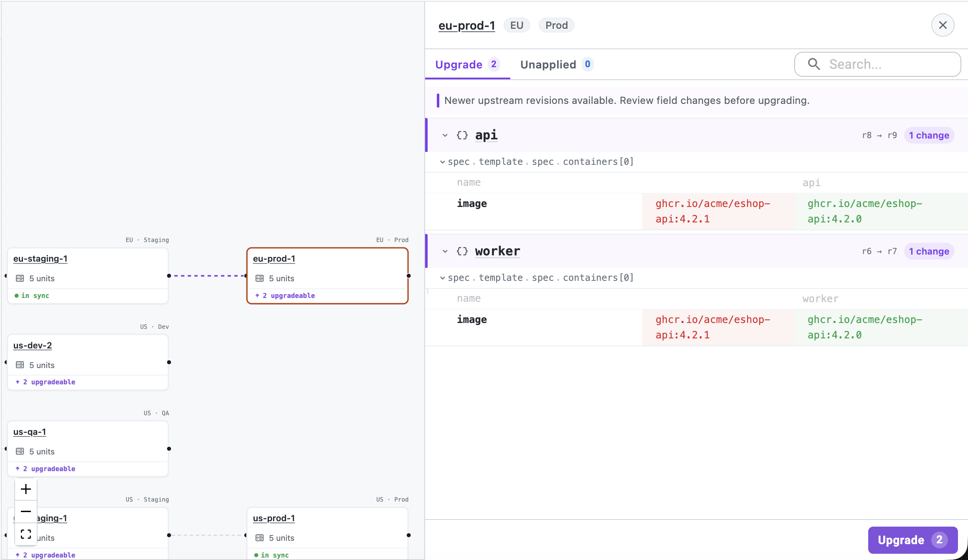
Task: Click the upgradeable badge on us-qa-1
Action: point(45,468)
